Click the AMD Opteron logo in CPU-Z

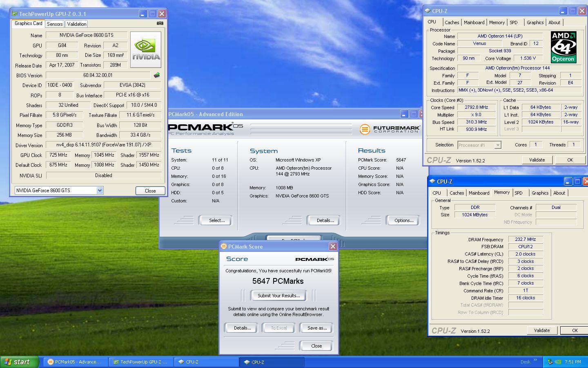coord(563,47)
